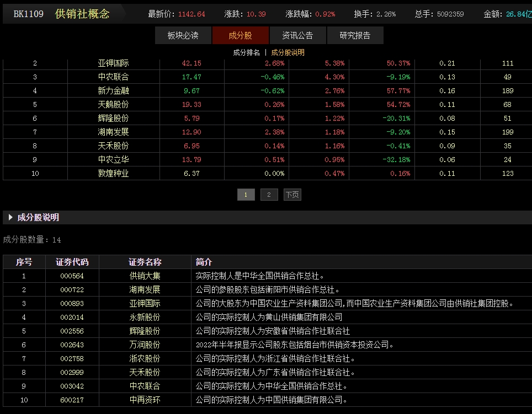Switch to 资讯公告 tab

tap(297, 35)
